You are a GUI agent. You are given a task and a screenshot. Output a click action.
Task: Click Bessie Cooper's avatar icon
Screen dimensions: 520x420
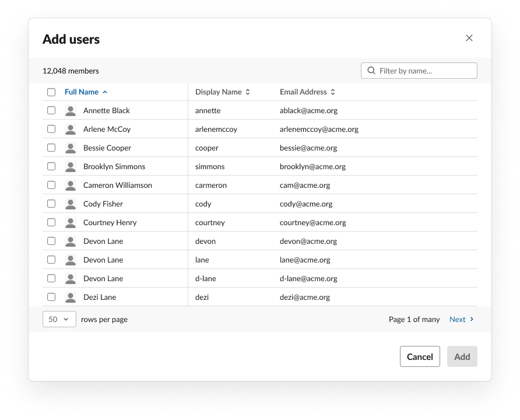coord(71,148)
